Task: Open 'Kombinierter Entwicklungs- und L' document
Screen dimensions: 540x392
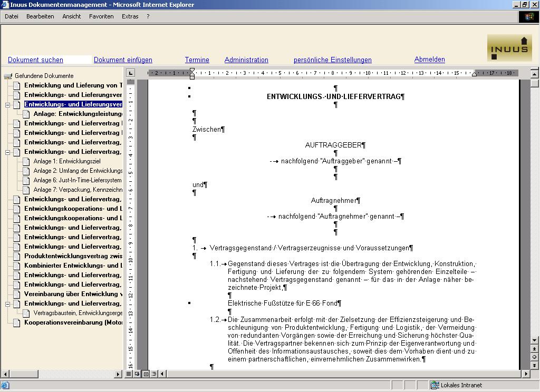Action: click(x=73, y=266)
